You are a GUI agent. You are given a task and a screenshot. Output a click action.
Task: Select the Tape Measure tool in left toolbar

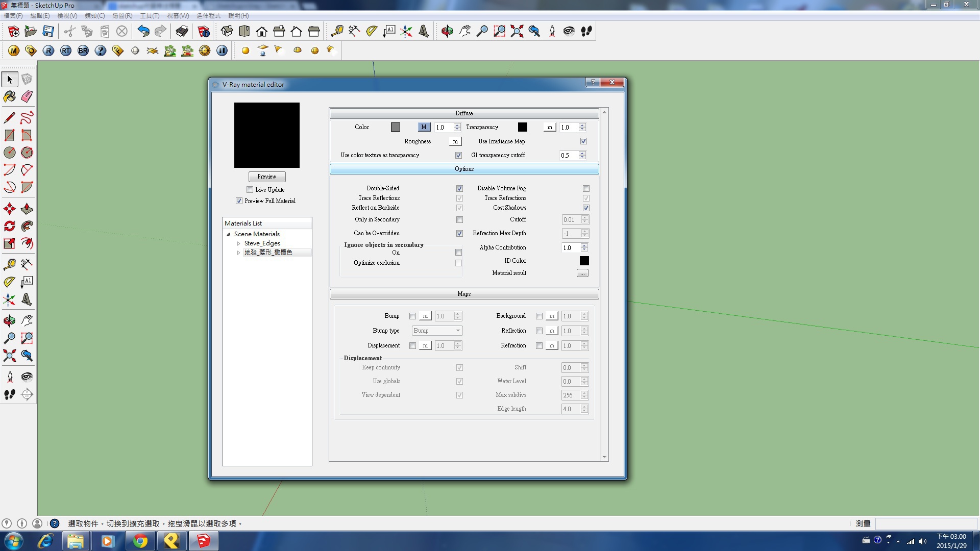pos(10,264)
